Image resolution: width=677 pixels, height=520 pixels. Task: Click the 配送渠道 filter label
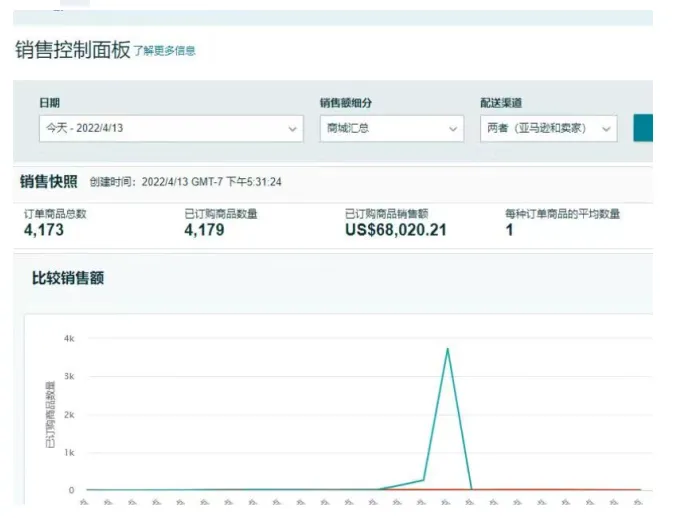coord(501,103)
